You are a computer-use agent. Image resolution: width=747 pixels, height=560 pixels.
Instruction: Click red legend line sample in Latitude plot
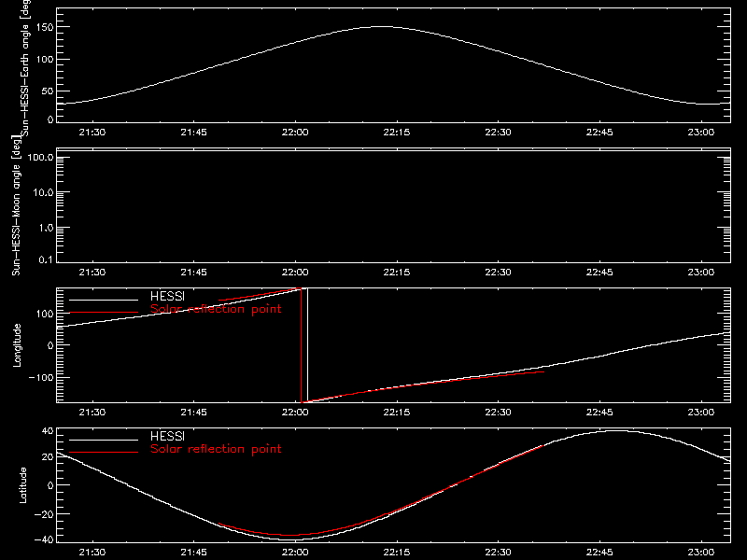pyautogui.click(x=104, y=453)
